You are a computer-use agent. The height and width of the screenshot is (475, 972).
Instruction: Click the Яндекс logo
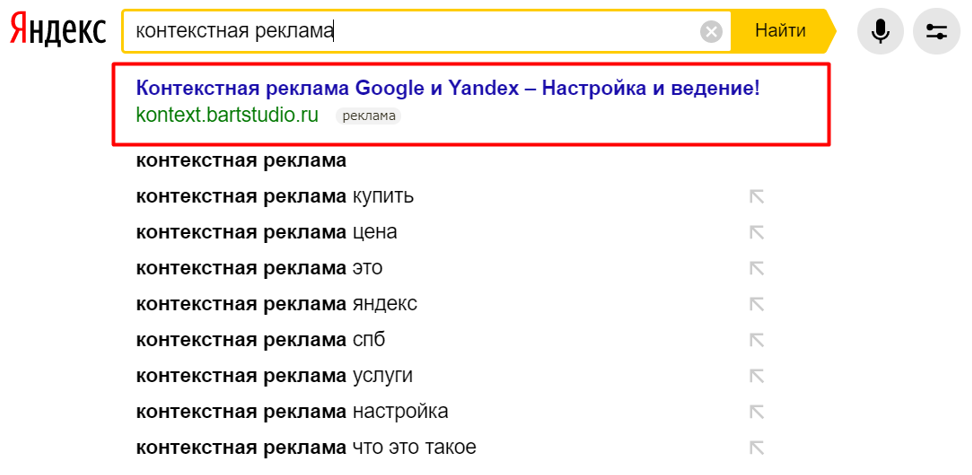58,32
